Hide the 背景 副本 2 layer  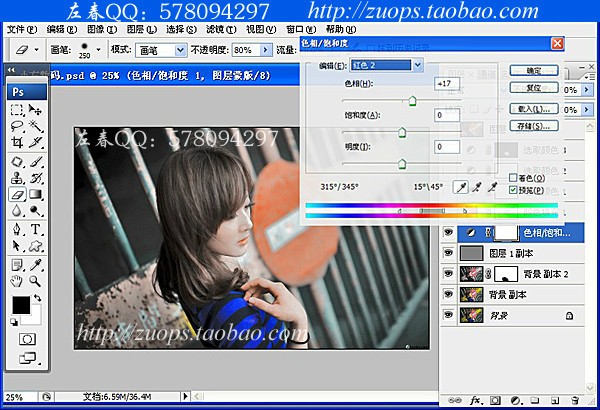click(x=448, y=274)
